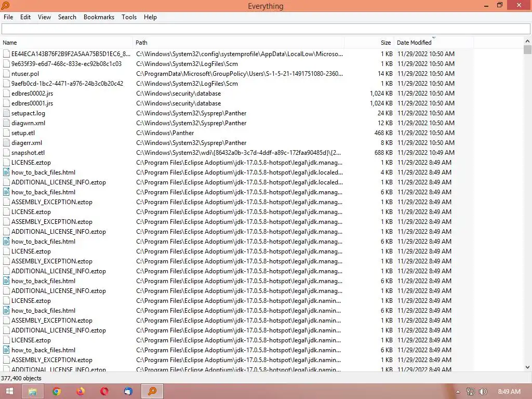Click the scrollbar down arrow
The image size is (532, 399).
(x=527, y=367)
